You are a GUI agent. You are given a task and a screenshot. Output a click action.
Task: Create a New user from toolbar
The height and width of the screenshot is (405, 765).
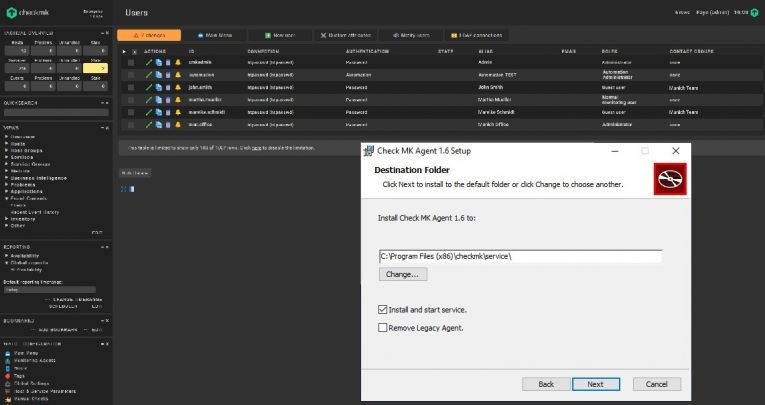(x=280, y=35)
